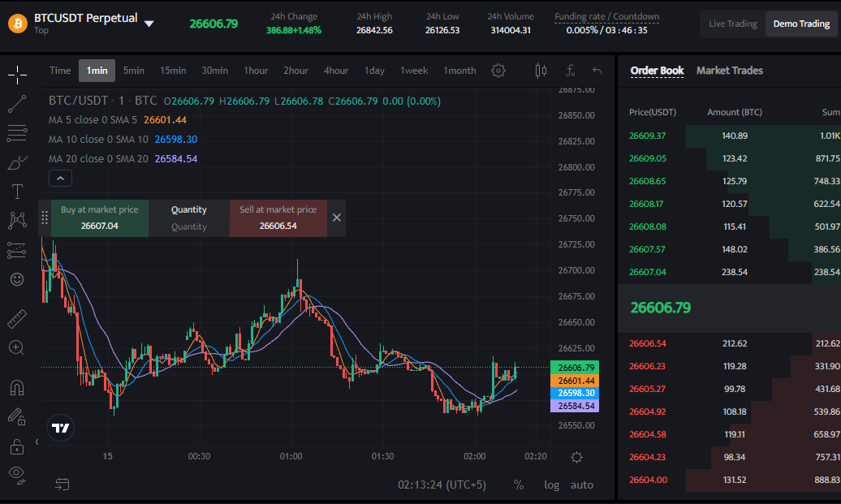
Task: Select the 15min interval
Action: [173, 71]
